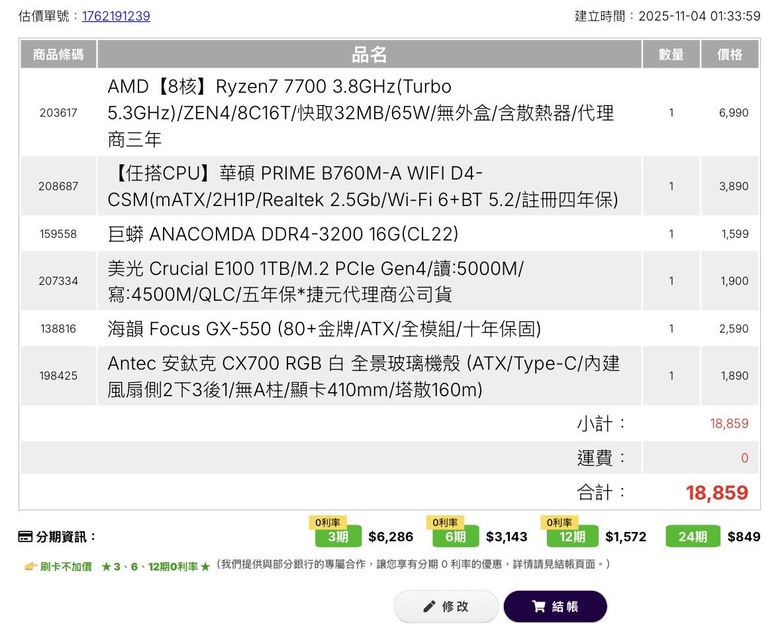
Task: Click the 運費 shipping value 0
Action: tap(744, 458)
